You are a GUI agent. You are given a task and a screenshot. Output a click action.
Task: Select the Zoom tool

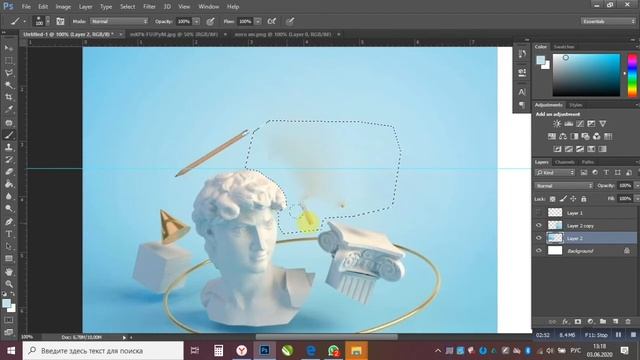9,284
